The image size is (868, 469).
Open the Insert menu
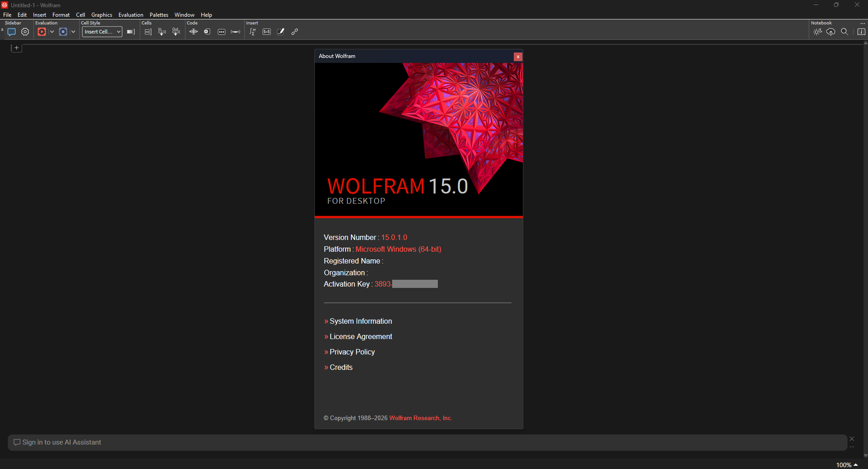pyautogui.click(x=39, y=15)
